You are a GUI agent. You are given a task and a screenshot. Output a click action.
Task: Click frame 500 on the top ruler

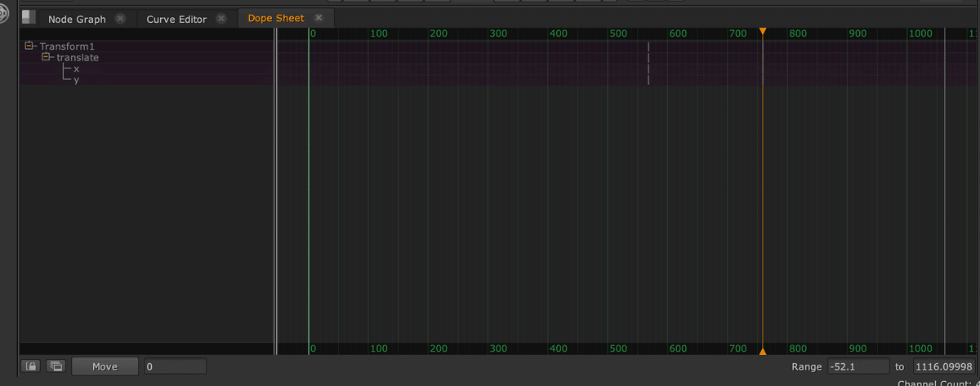pyautogui.click(x=618, y=33)
